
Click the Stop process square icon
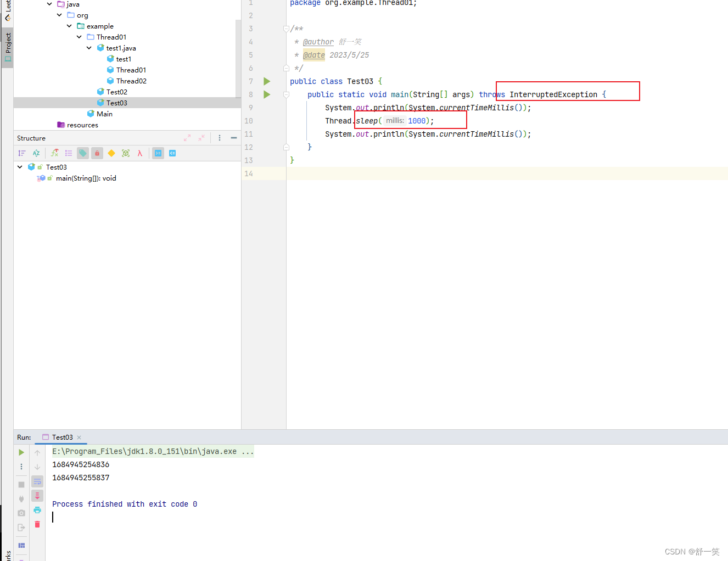pos(21,485)
